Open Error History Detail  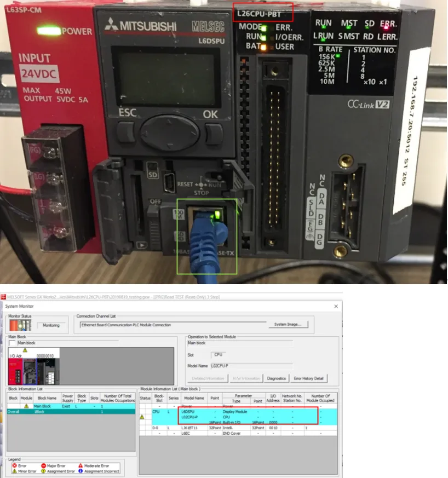[309, 378]
